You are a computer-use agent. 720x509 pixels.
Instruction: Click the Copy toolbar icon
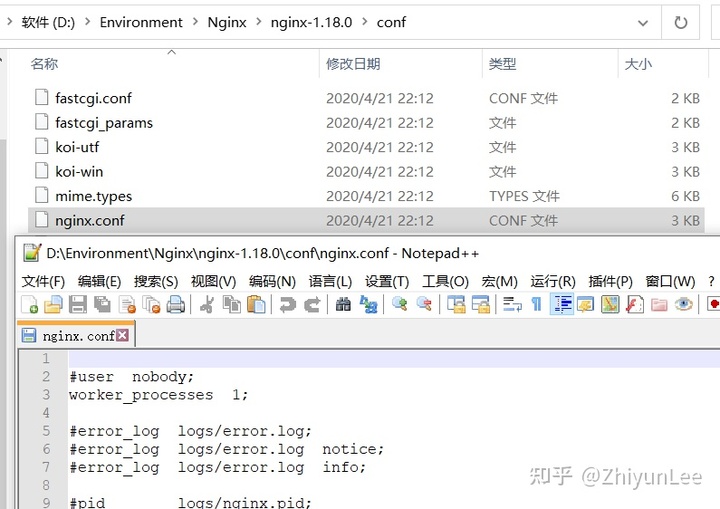[232, 305]
